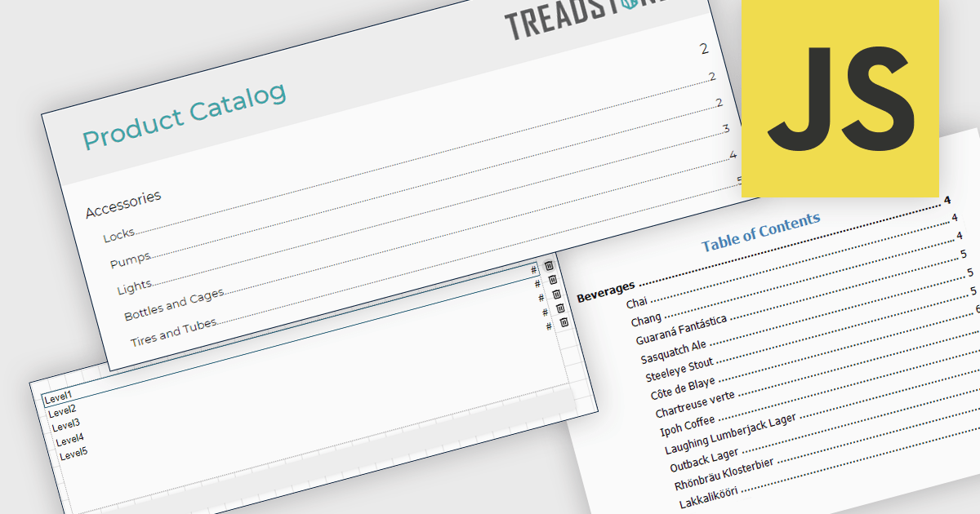This screenshot has width=980, height=514.
Task: Click the Accessories heading
Action: tap(123, 203)
